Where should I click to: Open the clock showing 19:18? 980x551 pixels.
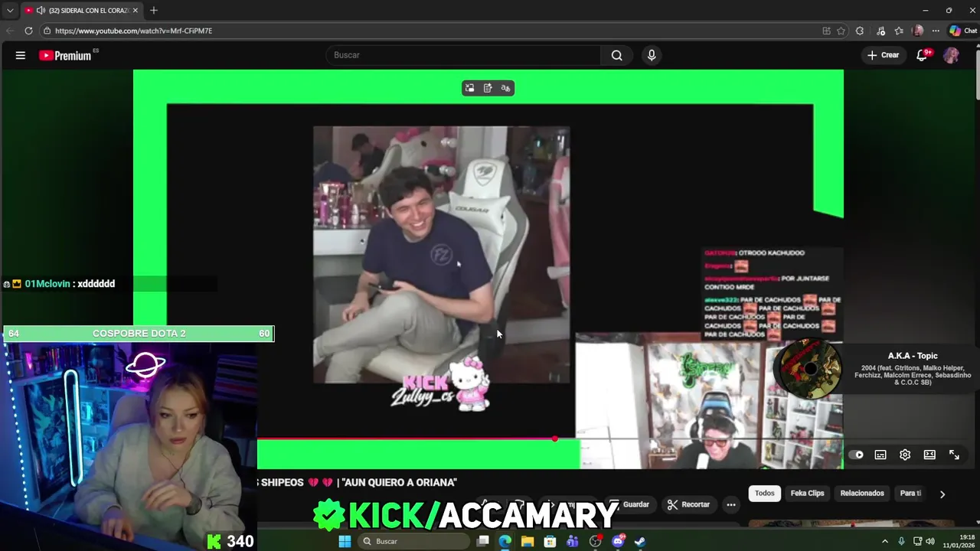[x=959, y=541]
